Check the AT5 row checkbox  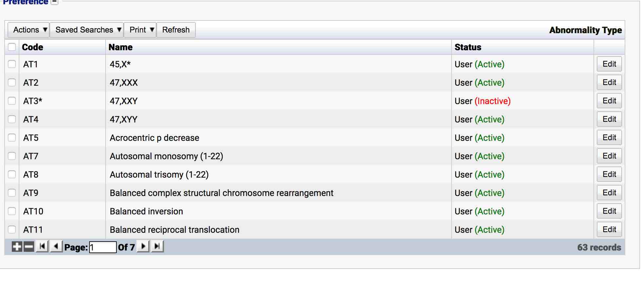click(12, 138)
